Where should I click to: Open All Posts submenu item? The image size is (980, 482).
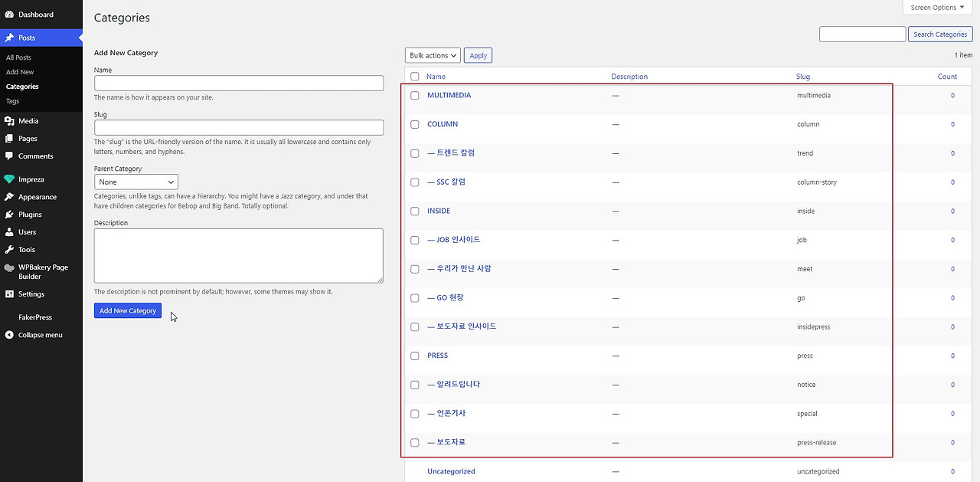[x=18, y=57]
